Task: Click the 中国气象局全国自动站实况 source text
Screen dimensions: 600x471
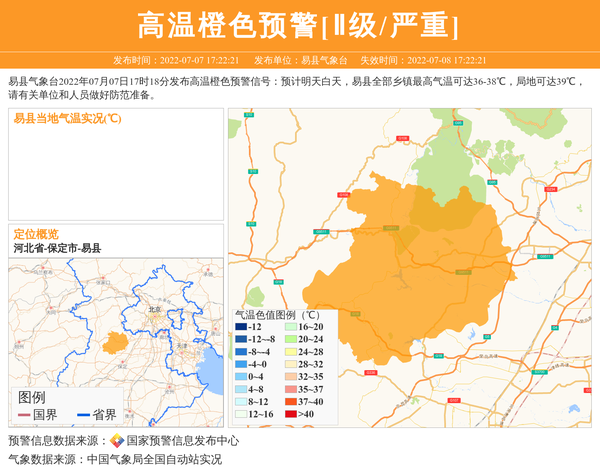Action: [x=154, y=460]
